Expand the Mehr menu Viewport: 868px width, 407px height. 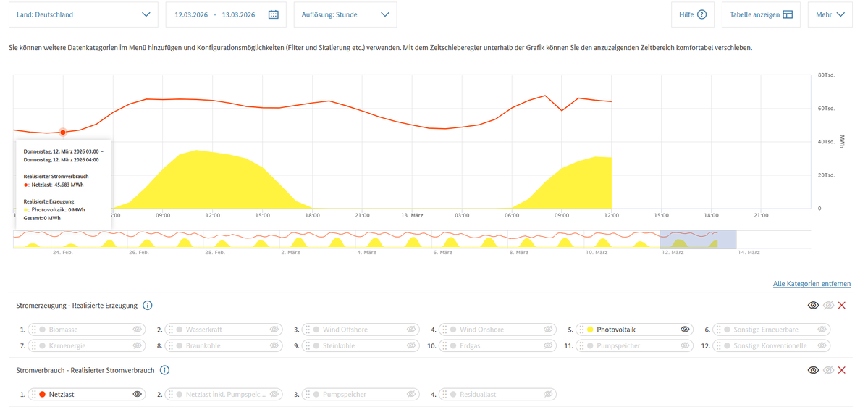tap(830, 15)
